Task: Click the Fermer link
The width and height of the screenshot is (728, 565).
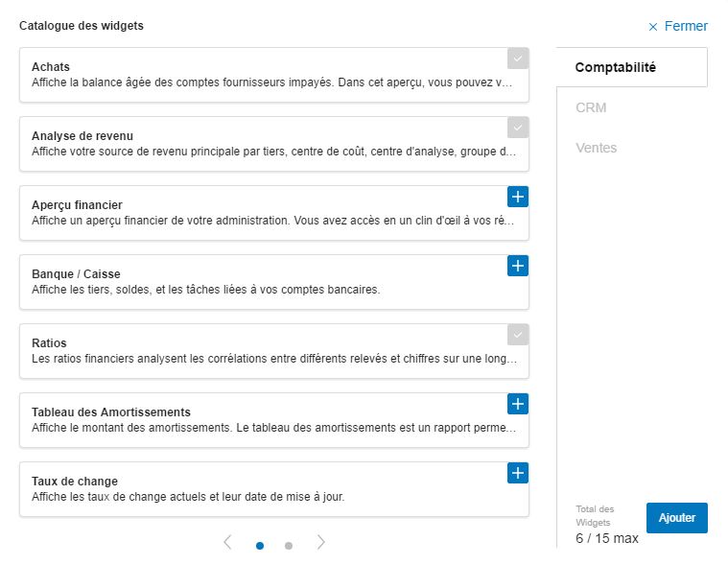Action: coord(686,26)
